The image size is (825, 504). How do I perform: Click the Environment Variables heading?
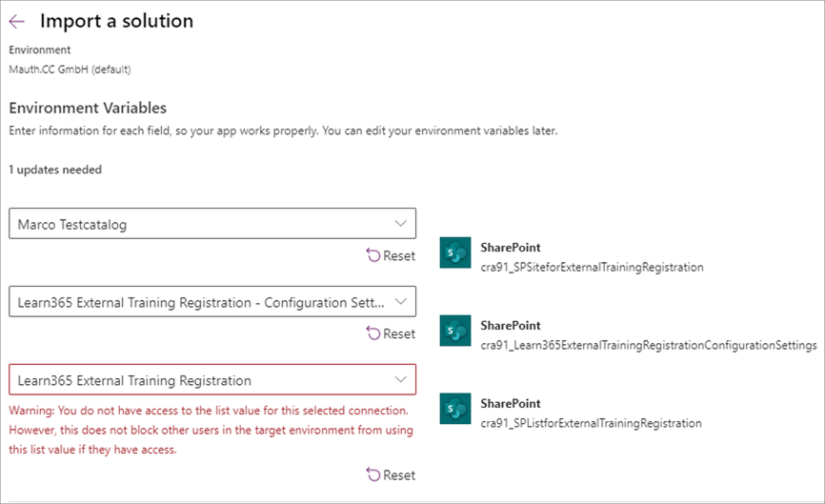coord(88,108)
